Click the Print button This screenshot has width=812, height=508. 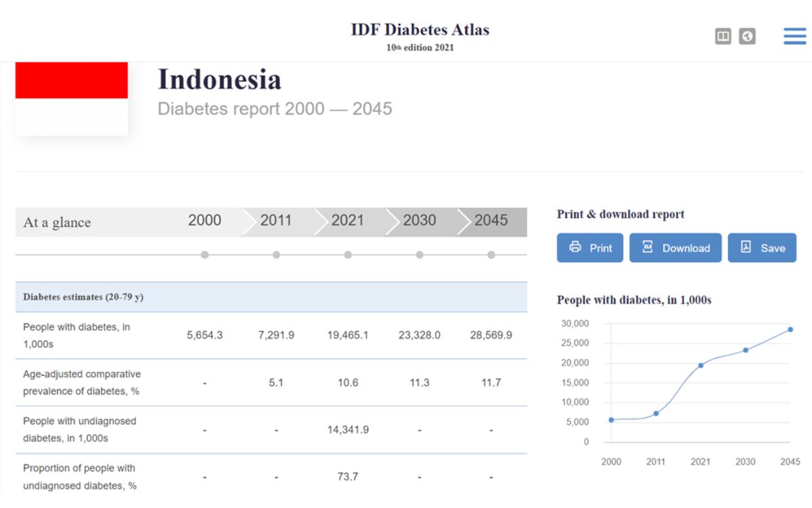coord(589,247)
